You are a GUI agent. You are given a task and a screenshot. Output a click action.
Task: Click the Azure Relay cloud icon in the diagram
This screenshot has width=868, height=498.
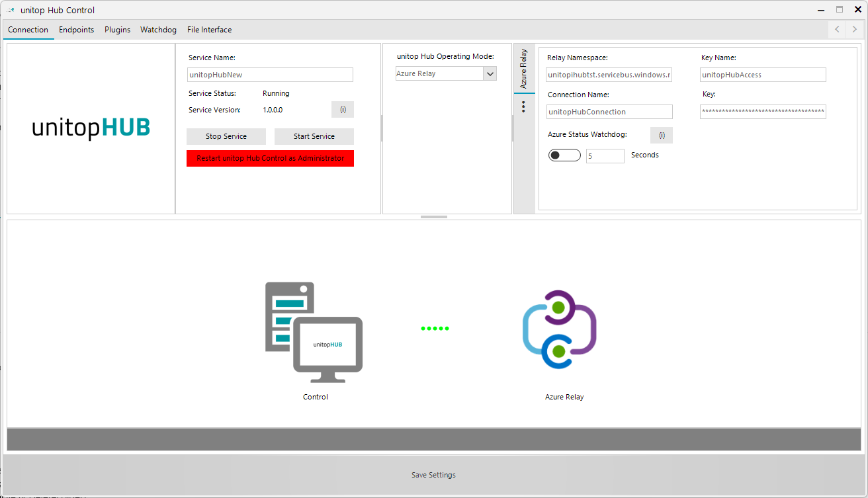tap(559, 329)
